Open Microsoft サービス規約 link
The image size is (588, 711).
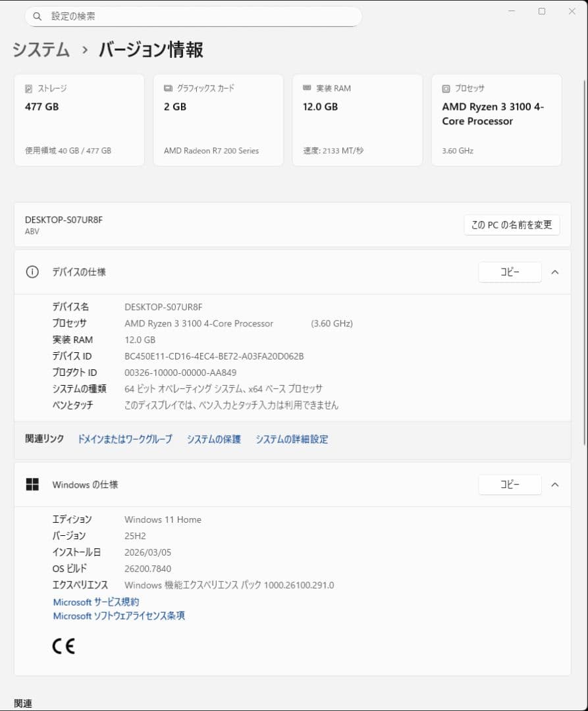coord(96,602)
